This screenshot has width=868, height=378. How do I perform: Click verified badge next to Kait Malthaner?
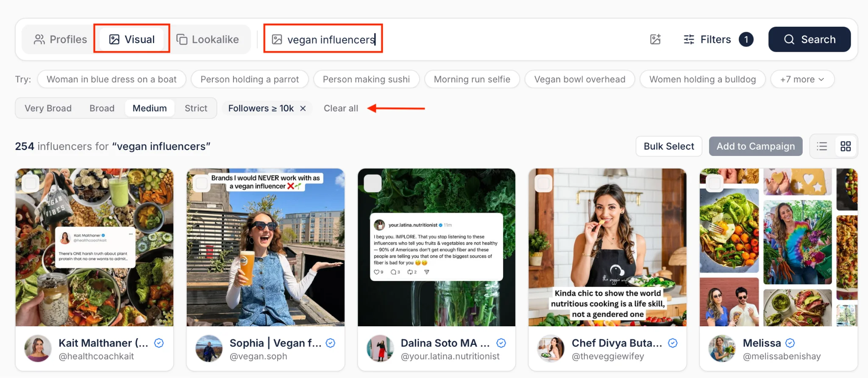[159, 343]
